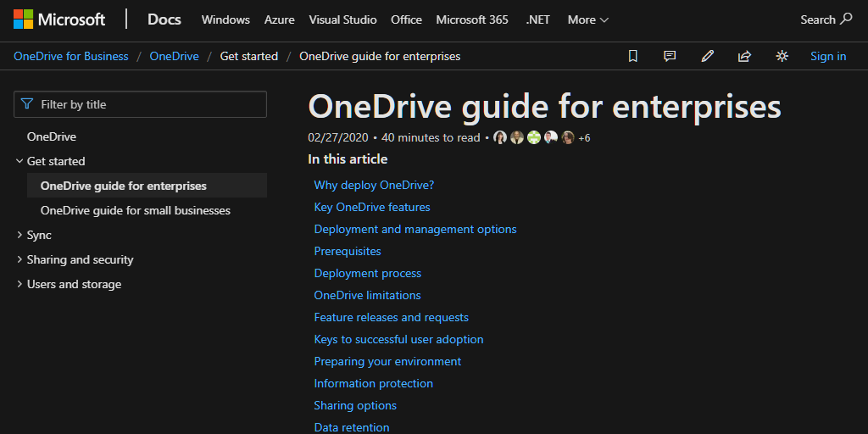Jump to Preparing your environment
The height and width of the screenshot is (434, 868).
click(387, 361)
